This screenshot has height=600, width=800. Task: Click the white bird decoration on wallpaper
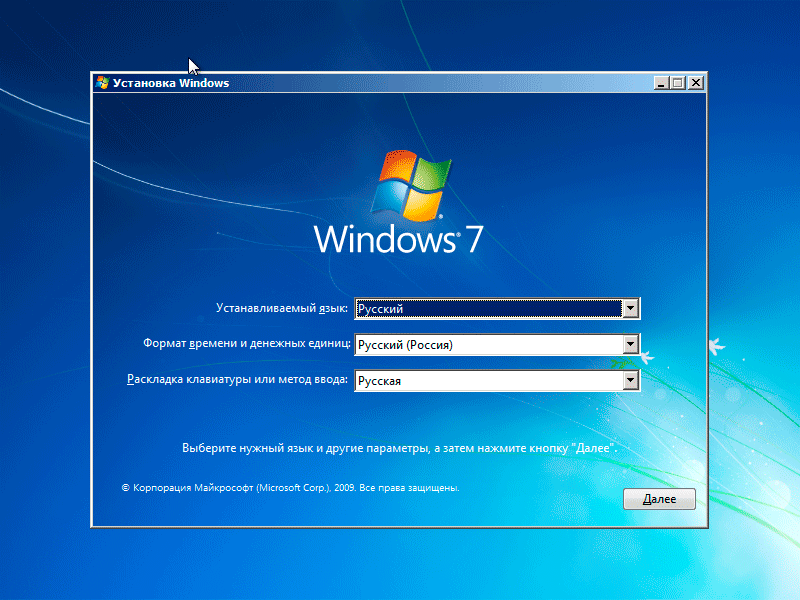click(x=716, y=347)
